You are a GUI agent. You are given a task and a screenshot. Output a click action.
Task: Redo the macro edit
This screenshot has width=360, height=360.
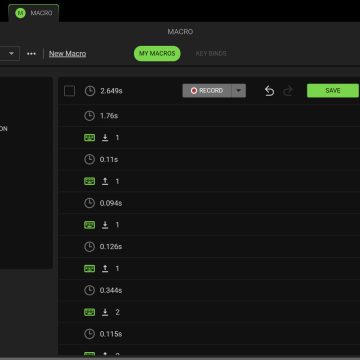pyautogui.click(x=288, y=91)
